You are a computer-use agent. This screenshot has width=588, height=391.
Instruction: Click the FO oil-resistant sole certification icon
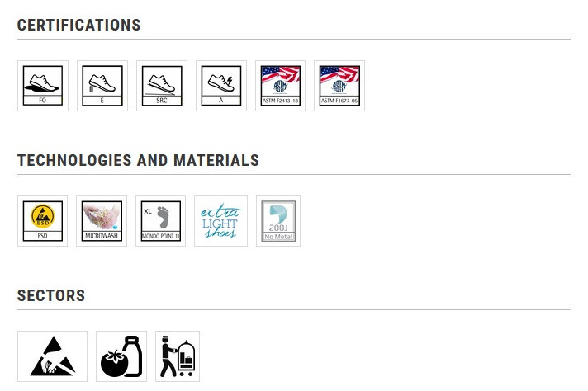43,86
